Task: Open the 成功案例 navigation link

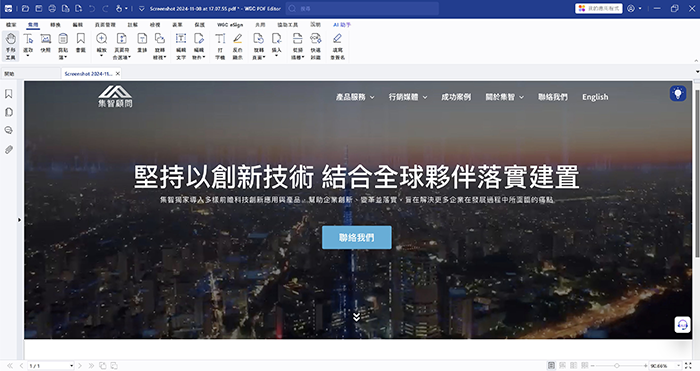Action: [456, 97]
